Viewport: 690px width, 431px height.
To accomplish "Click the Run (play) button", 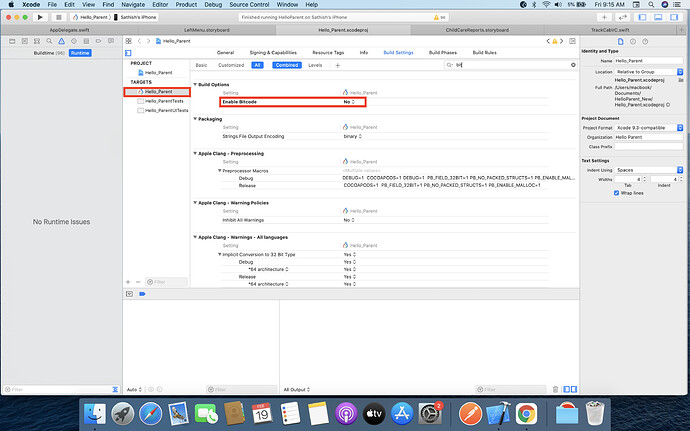I will pyautogui.click(x=40, y=17).
